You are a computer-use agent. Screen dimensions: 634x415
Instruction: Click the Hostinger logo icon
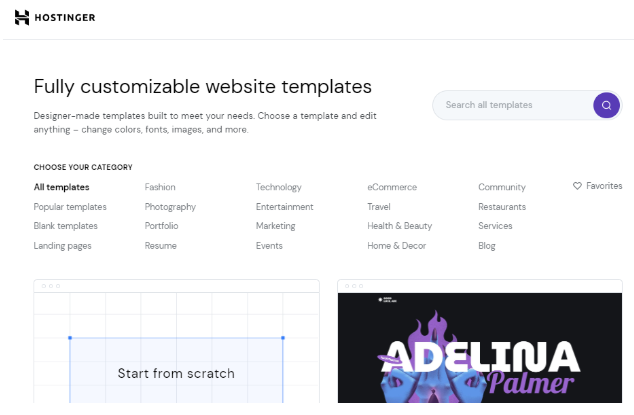pyautogui.click(x=22, y=18)
